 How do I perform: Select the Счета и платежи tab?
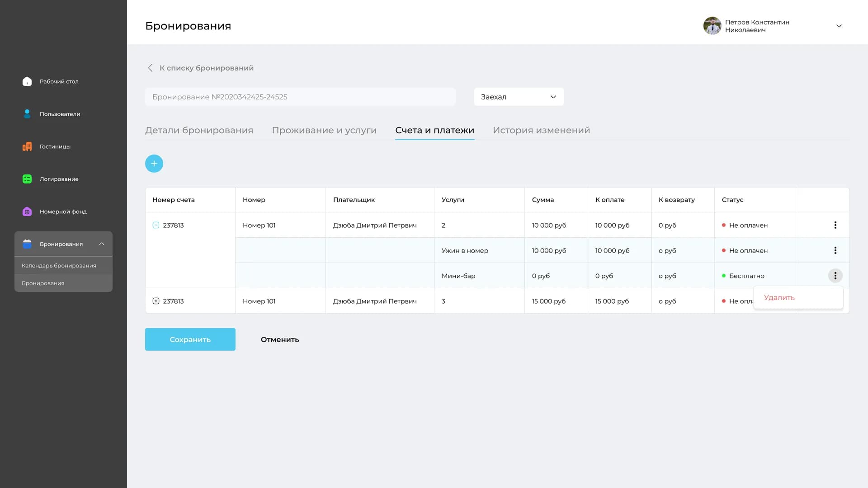click(434, 130)
